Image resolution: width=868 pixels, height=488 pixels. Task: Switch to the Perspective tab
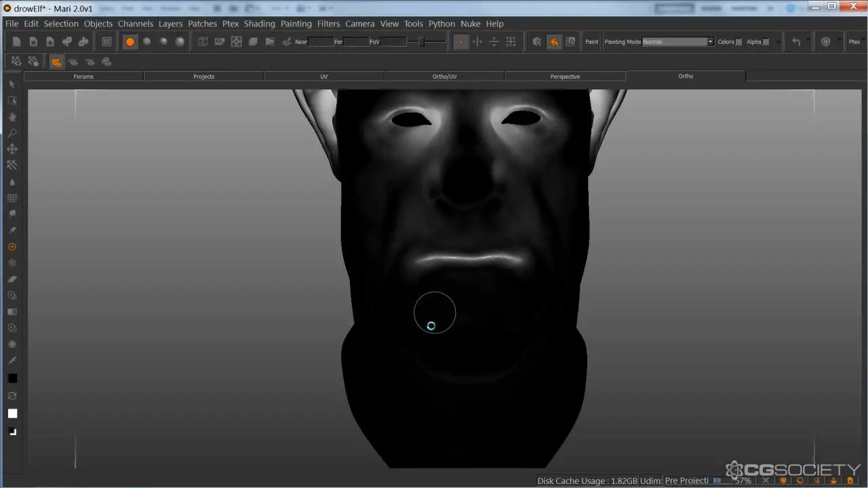(565, 77)
